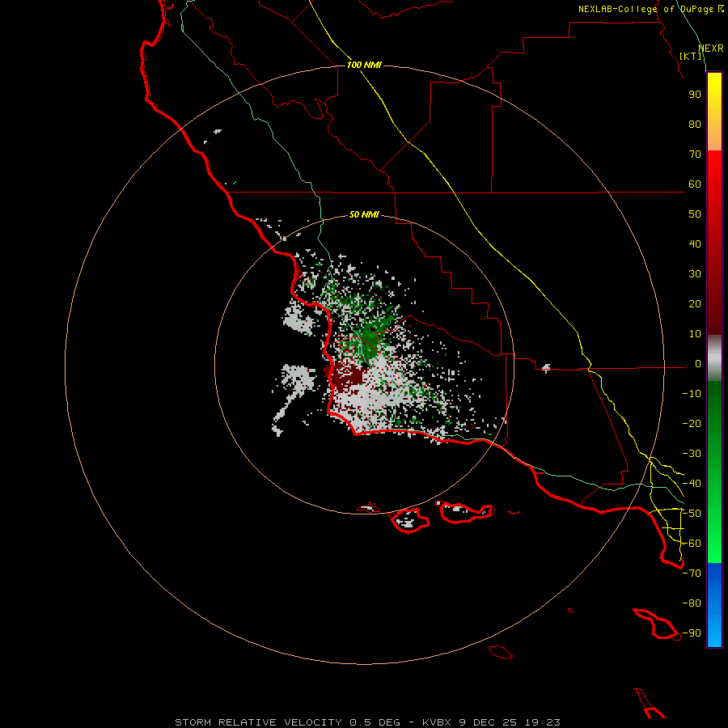Click the 90 knot scale value
The height and width of the screenshot is (728, 728).
(x=695, y=95)
